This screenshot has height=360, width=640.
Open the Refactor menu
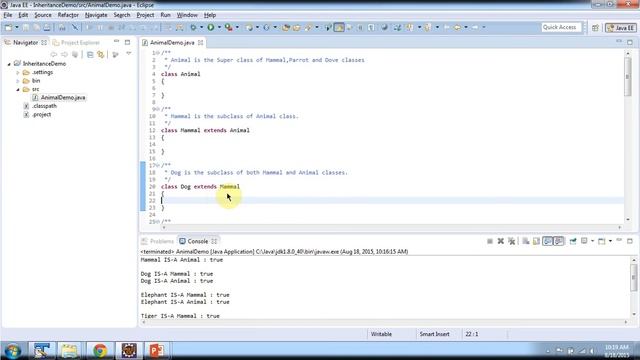click(x=68, y=15)
